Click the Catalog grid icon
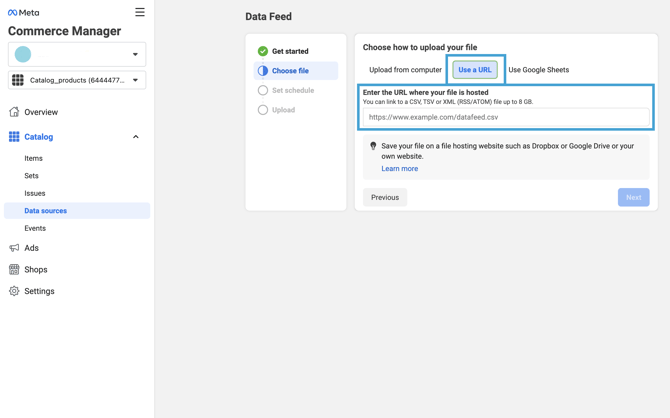Screen dimensions: 670x418 [x=14, y=137]
